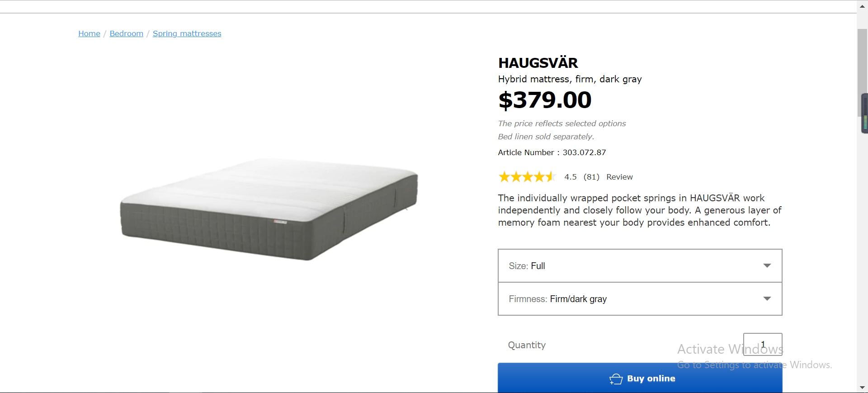Open the Firmness: Firm/dark gray dropdown
Image resolution: width=868 pixels, height=393 pixels.
click(x=640, y=299)
